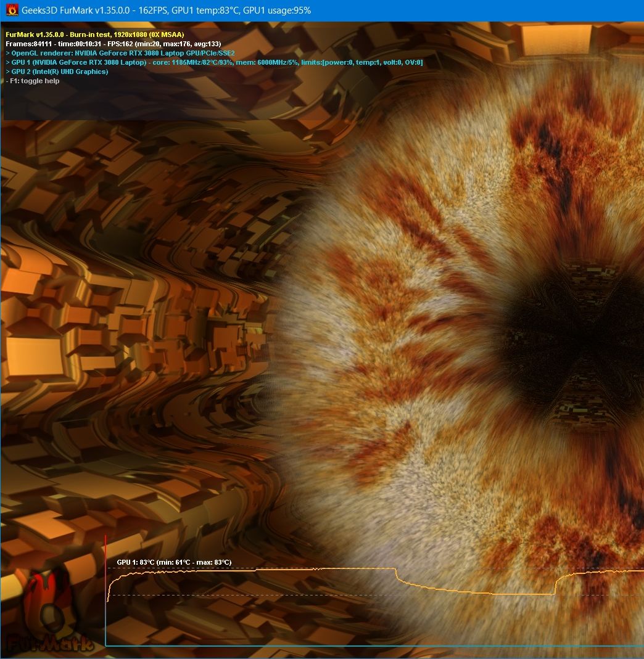Image resolution: width=644 pixels, height=659 pixels.
Task: Click the 'GPU 1: 83°C' graph label
Action: [174, 562]
